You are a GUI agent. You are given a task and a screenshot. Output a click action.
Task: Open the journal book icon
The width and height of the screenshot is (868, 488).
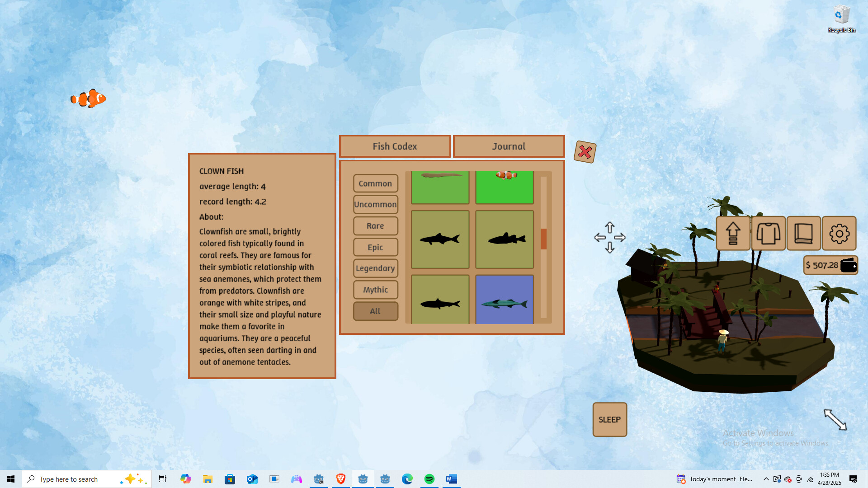(x=803, y=234)
